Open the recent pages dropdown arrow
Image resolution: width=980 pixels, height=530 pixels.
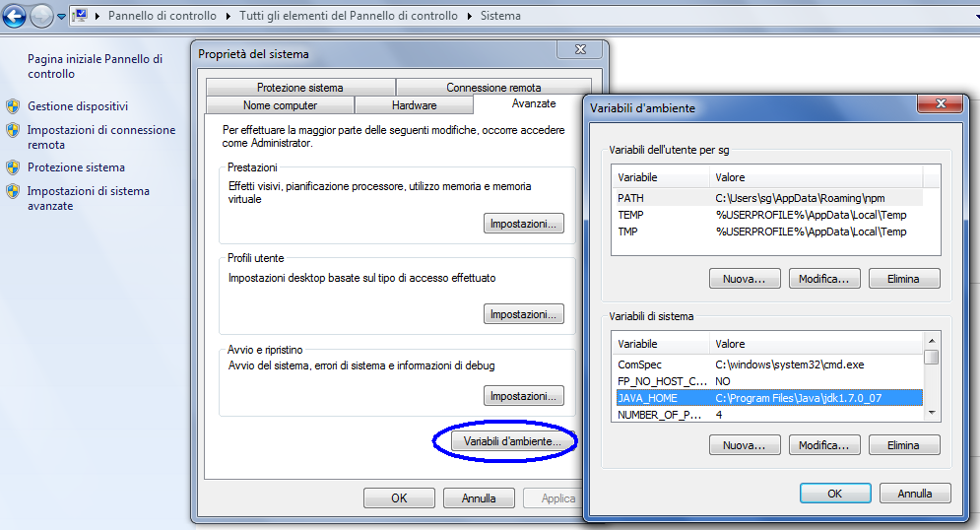pos(61,17)
